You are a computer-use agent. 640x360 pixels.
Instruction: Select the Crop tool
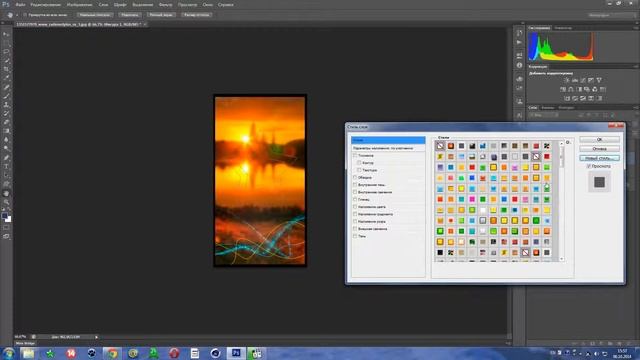pyautogui.click(x=6, y=69)
